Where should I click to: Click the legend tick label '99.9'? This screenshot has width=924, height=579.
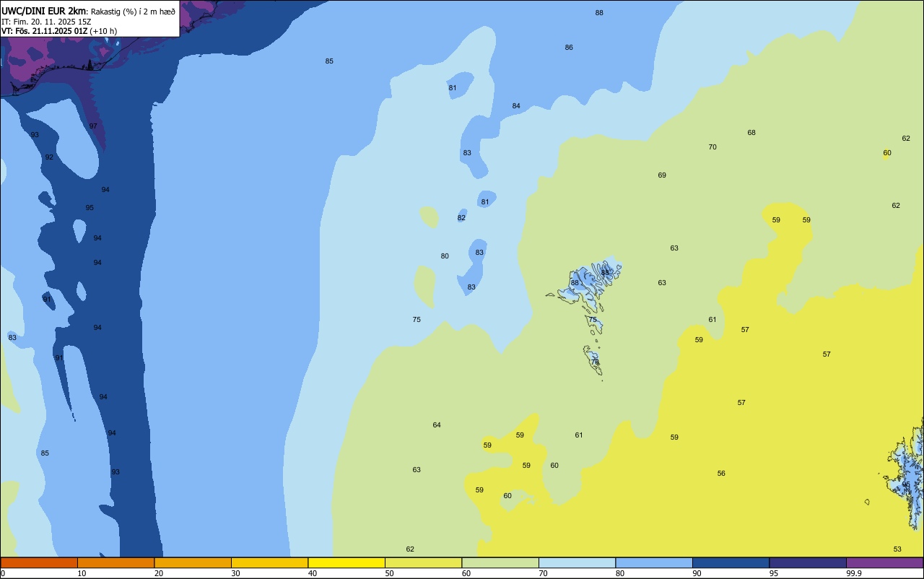pyautogui.click(x=854, y=573)
